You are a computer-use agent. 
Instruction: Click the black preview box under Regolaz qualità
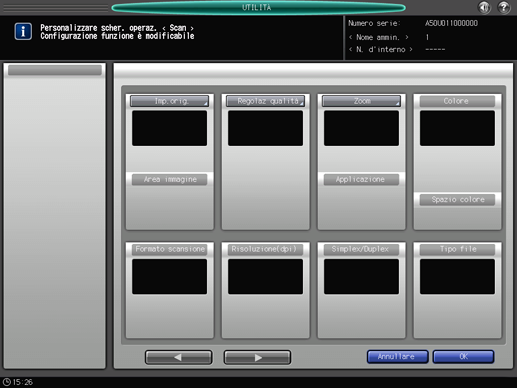click(x=265, y=128)
